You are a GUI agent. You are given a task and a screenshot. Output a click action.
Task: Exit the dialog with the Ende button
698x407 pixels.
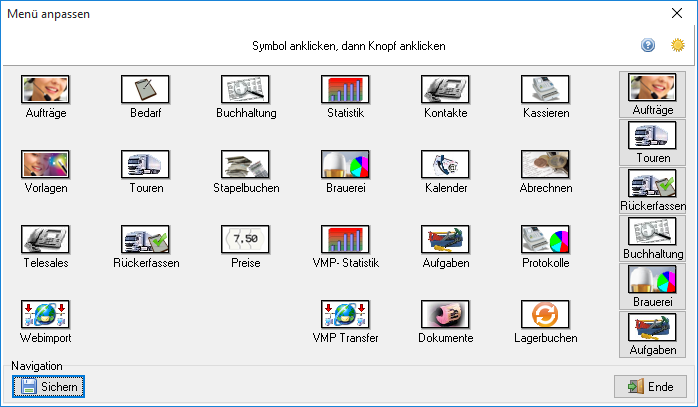(650, 387)
